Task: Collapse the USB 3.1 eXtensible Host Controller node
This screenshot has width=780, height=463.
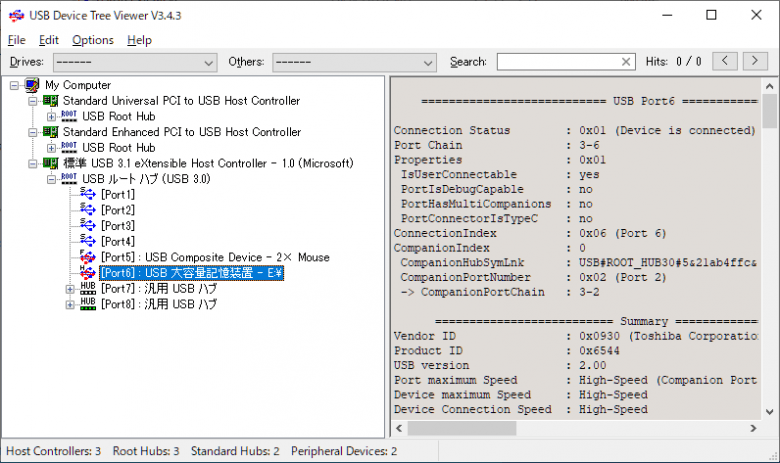Action: pos(33,164)
